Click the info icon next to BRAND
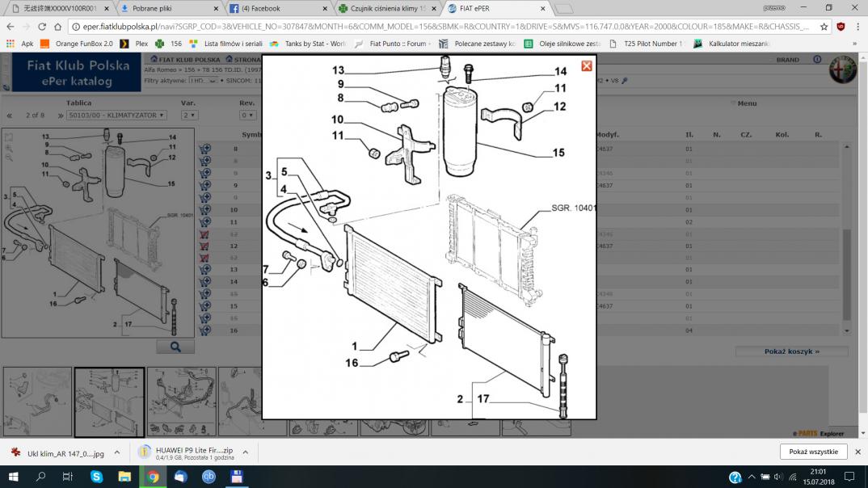The width and height of the screenshot is (868, 488). click(817, 59)
